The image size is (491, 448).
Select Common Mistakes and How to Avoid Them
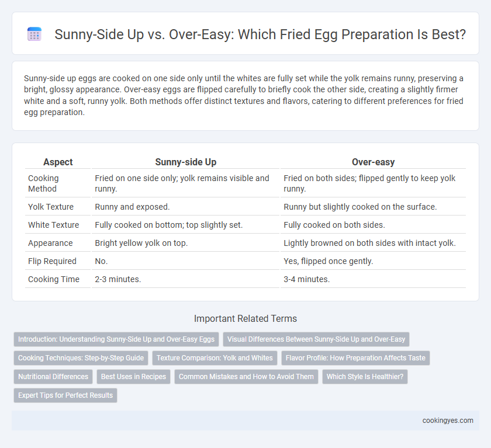tap(246, 377)
